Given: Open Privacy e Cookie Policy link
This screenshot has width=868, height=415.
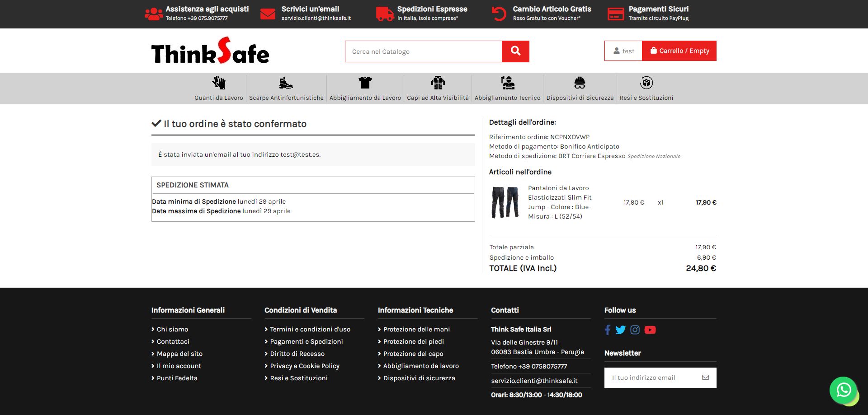Looking at the screenshot, I should coord(305,366).
